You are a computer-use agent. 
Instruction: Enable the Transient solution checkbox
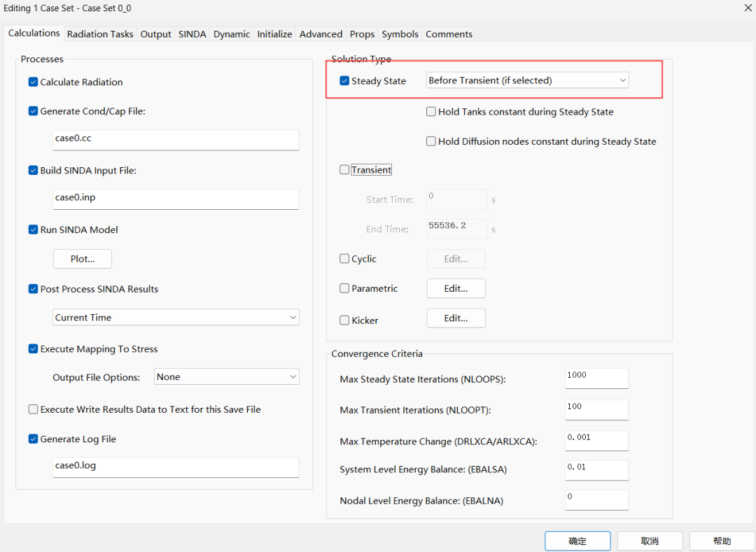point(344,169)
